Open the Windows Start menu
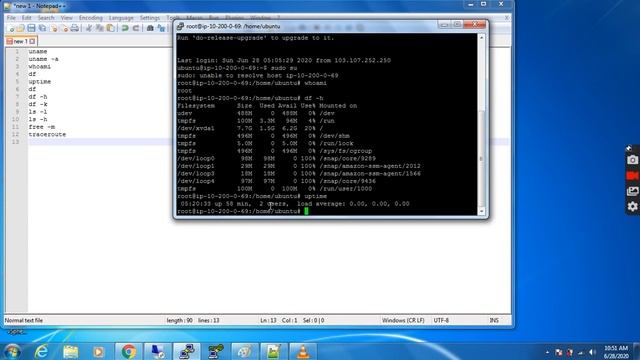 [12, 351]
